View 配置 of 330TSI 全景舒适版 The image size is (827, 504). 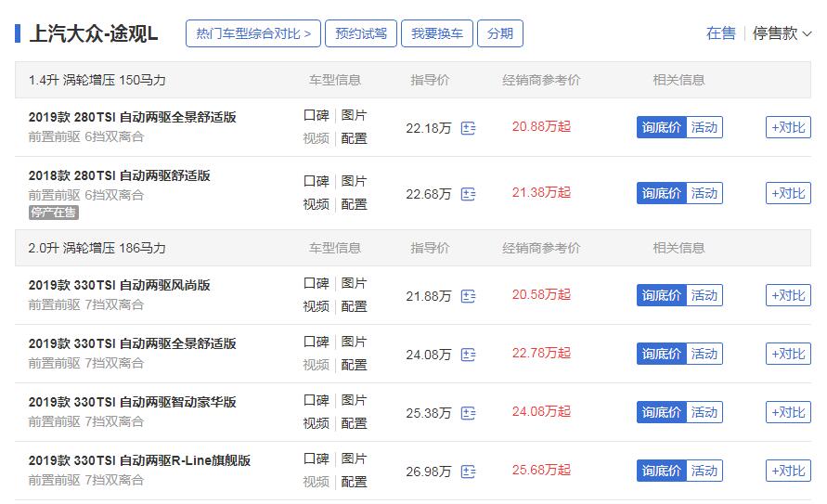tap(354, 365)
